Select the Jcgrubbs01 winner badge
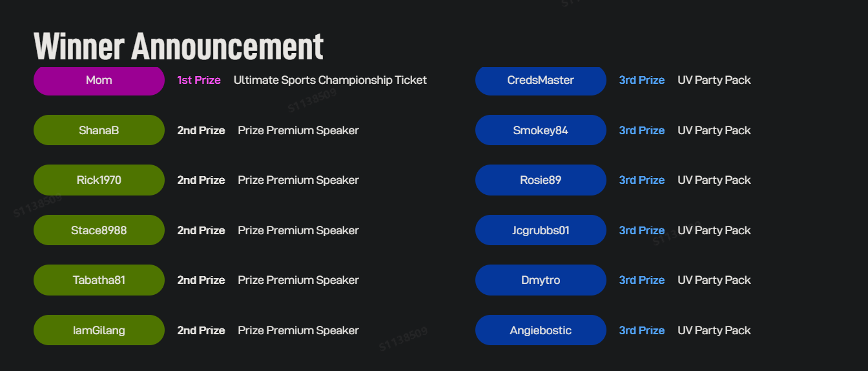Viewport: 868px width, 371px height. pos(541,230)
